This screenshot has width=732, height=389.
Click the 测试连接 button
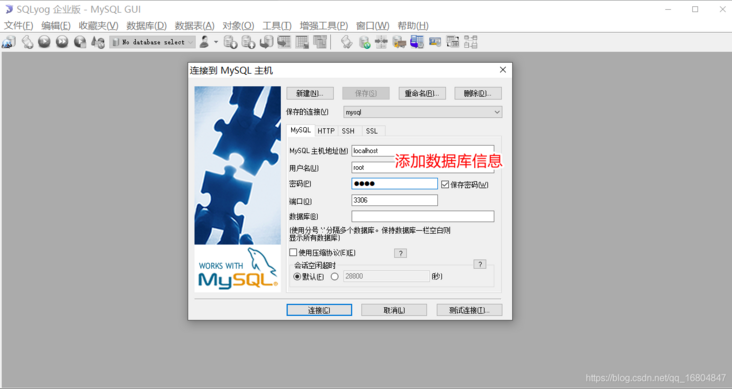(x=469, y=310)
